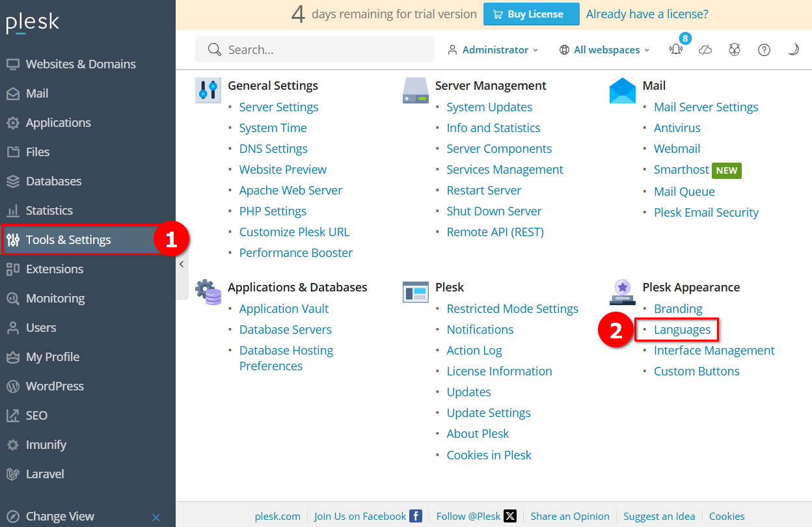Click the Mail envelope icon in sidebar
Viewport: 812px width, 527px height.
tap(13, 94)
